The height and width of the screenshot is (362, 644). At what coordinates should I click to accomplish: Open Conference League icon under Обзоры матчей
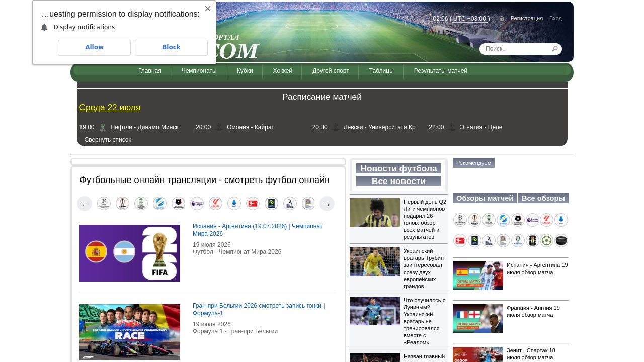489,220
